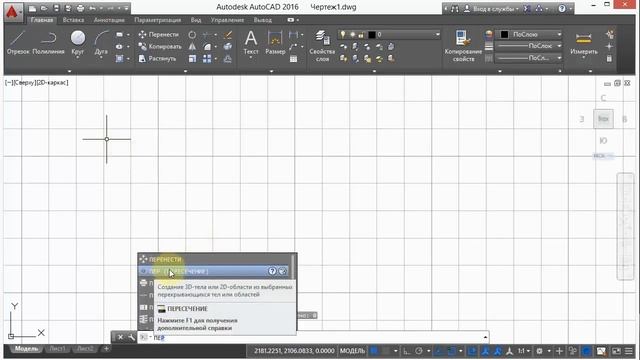640x360 pixels.
Task: Open Свойства слоя layer properties
Action: pos(322,46)
